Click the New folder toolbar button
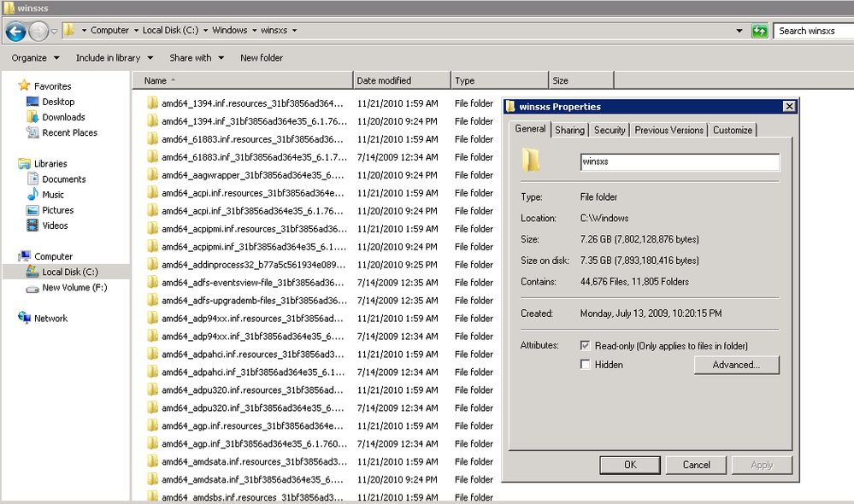Screen dimensions: 854x504 (x=262, y=58)
